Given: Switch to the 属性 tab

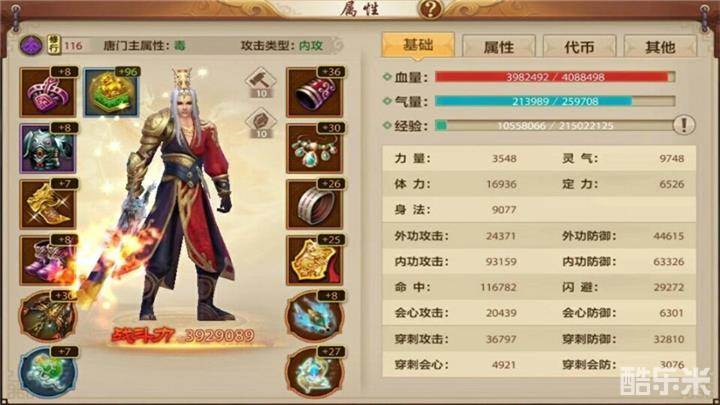Looking at the screenshot, I should (499, 47).
